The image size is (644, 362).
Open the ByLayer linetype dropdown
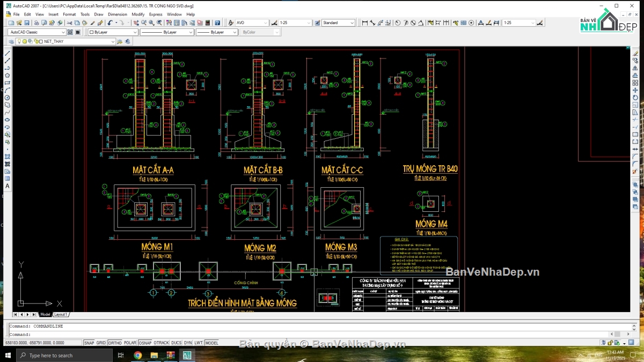pos(166,32)
